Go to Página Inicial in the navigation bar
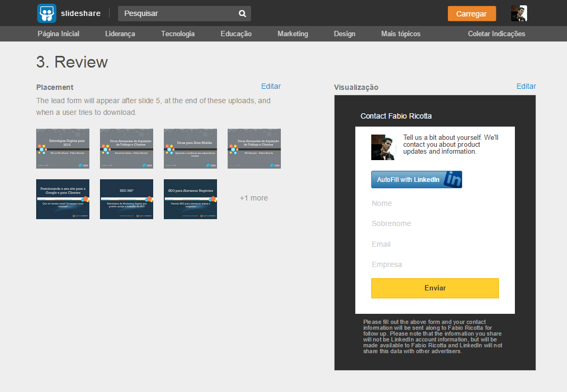 point(59,34)
